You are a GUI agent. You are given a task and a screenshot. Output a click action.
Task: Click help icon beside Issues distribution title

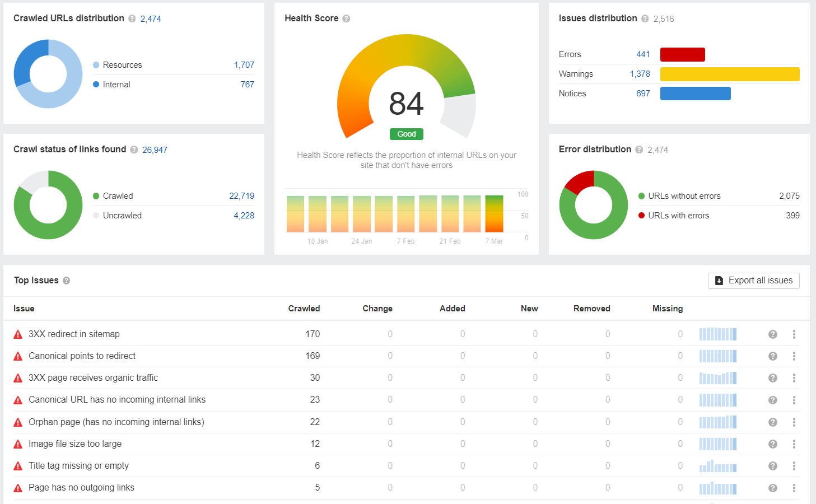point(645,18)
